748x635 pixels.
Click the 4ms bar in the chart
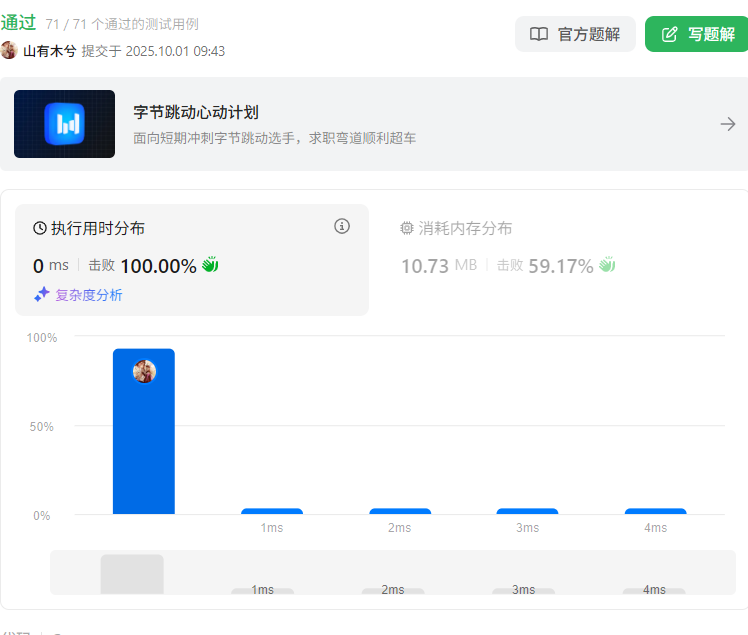click(655, 511)
